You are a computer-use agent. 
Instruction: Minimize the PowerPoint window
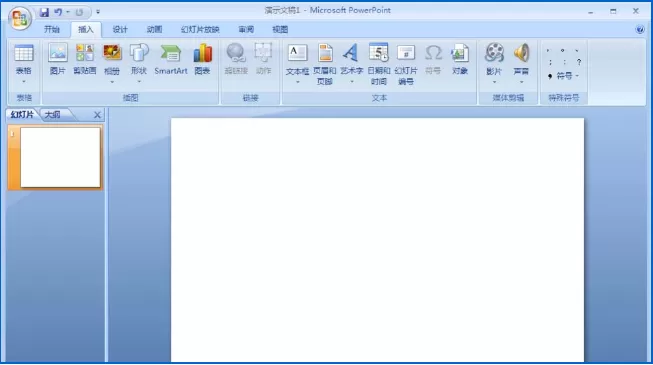click(x=591, y=12)
